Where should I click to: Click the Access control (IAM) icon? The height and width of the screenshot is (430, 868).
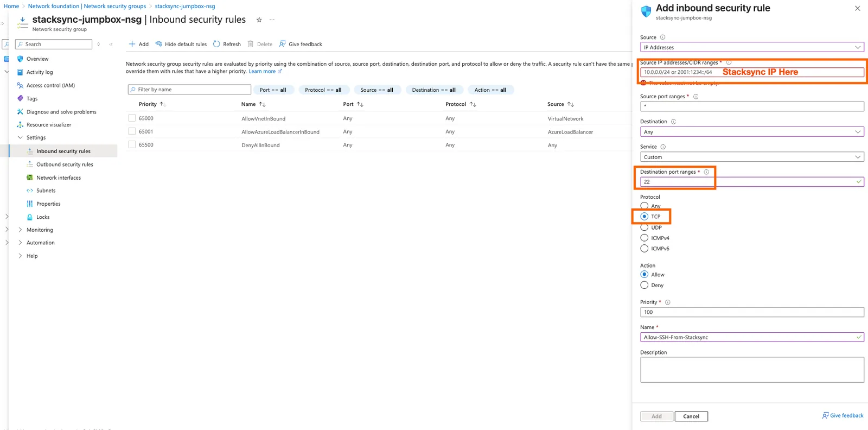[20, 85]
